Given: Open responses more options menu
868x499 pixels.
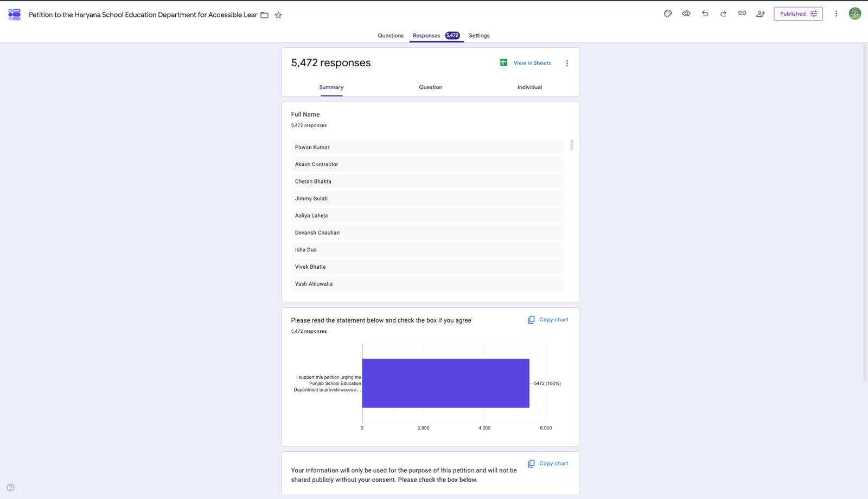Looking at the screenshot, I should 567,63.
